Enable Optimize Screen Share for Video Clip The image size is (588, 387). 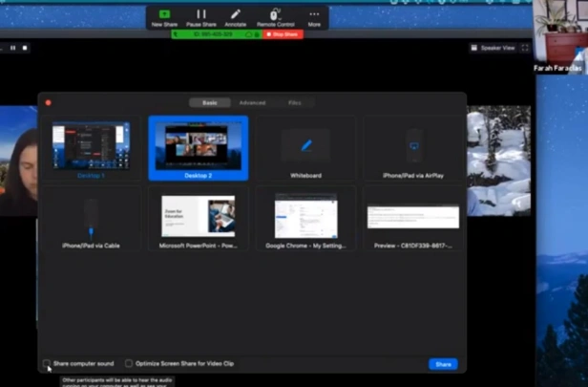pos(129,363)
